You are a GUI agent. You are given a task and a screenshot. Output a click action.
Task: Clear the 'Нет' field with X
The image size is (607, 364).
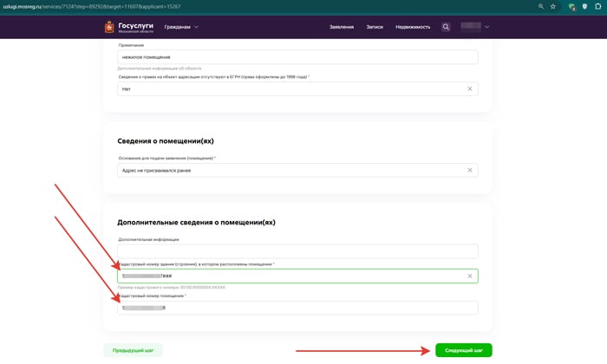(470, 89)
